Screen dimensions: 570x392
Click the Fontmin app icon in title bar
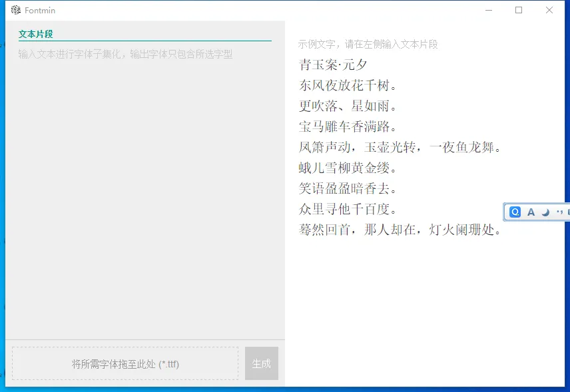[x=15, y=10]
